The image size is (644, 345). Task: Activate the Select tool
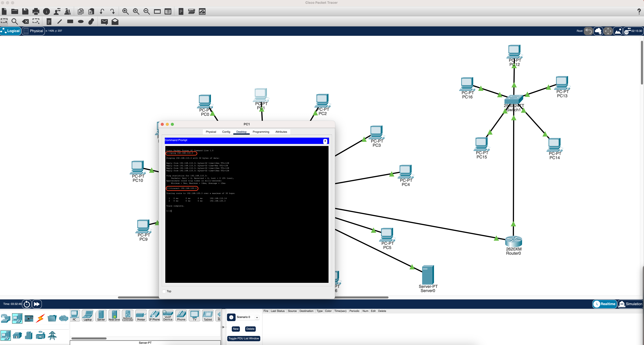click(x=4, y=22)
